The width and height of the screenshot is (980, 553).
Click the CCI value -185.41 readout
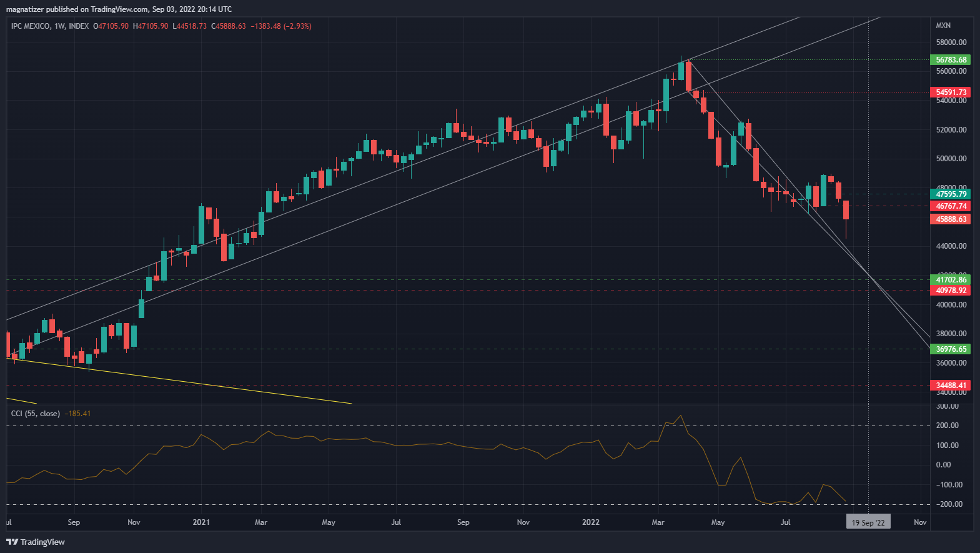(x=77, y=414)
